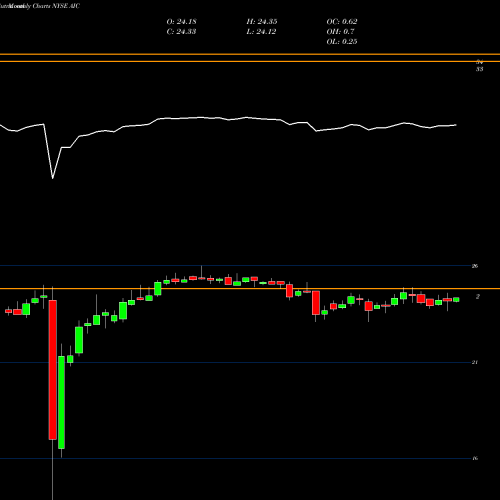
Task: Click the '21' price axis label
Action: coord(475,362)
